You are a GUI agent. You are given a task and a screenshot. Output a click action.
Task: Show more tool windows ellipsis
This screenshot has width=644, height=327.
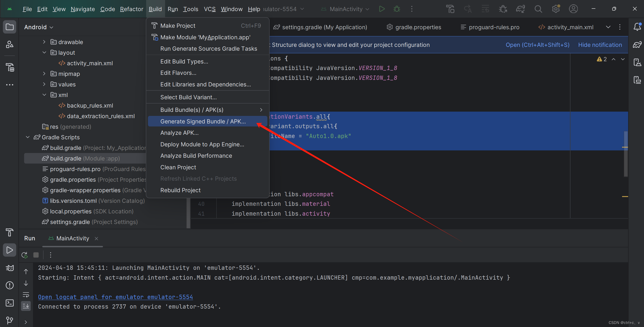coord(10,85)
